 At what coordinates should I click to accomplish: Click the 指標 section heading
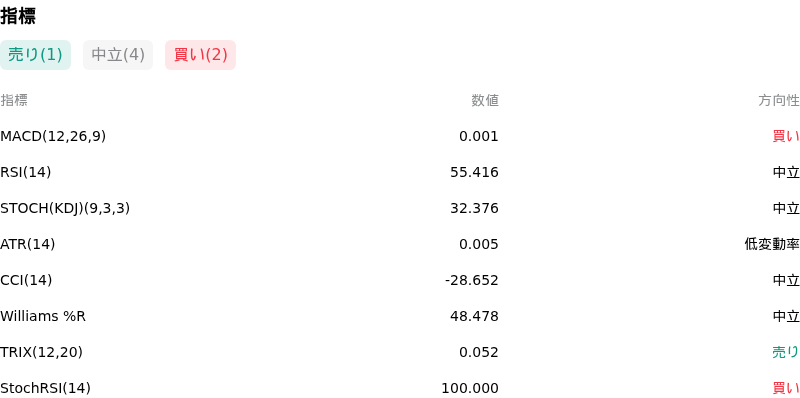(x=18, y=16)
